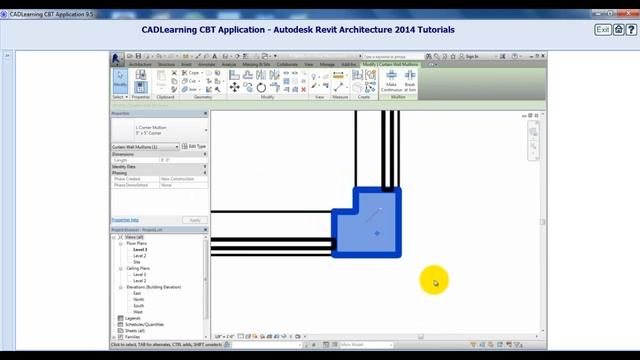
Task: Expand the Families tree node
Action: click(x=114, y=337)
